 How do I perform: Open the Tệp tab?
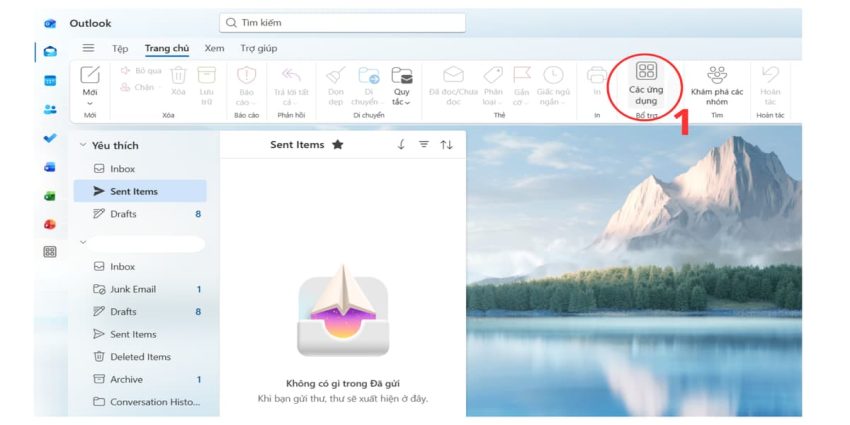[x=120, y=49]
